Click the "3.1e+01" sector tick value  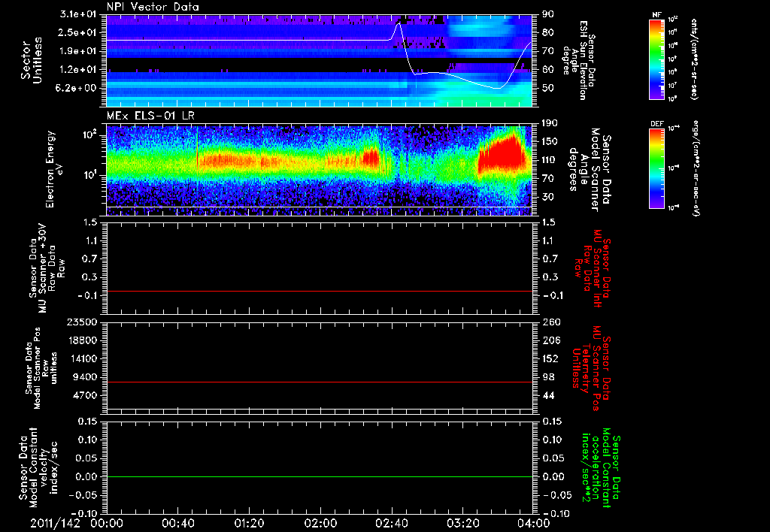coord(78,14)
